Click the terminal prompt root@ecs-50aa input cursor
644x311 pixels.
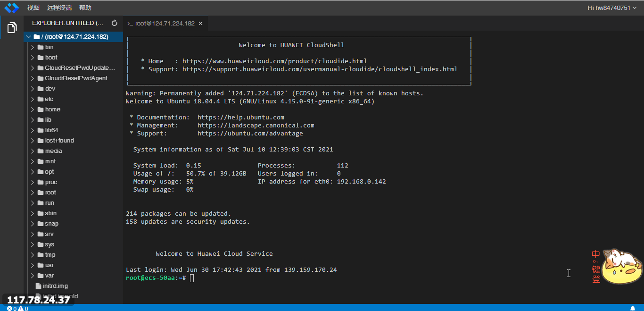(192, 278)
